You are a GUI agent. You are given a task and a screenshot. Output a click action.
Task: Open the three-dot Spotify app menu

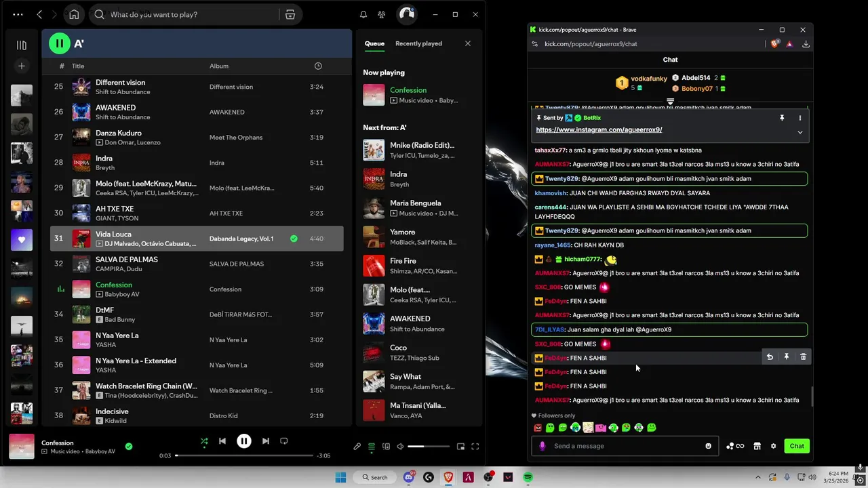coord(18,14)
